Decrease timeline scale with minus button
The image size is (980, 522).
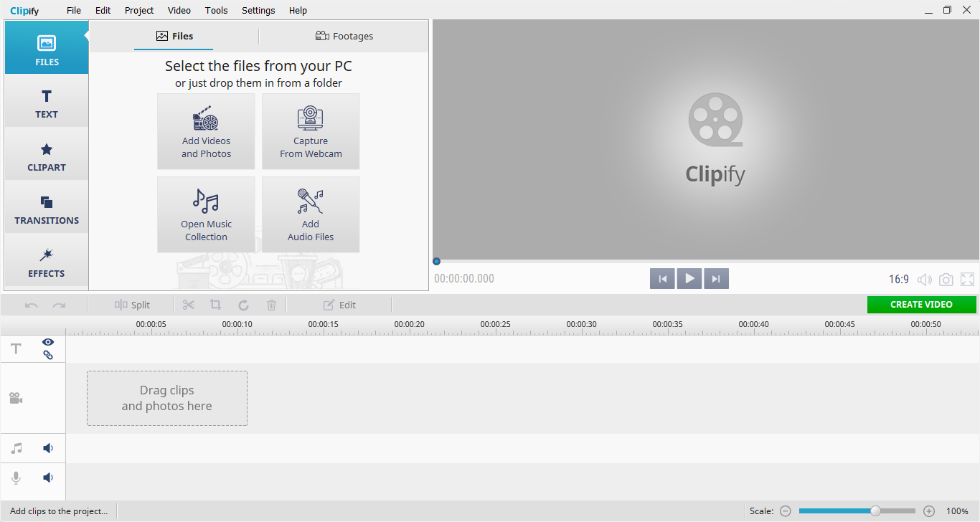pyautogui.click(x=786, y=511)
